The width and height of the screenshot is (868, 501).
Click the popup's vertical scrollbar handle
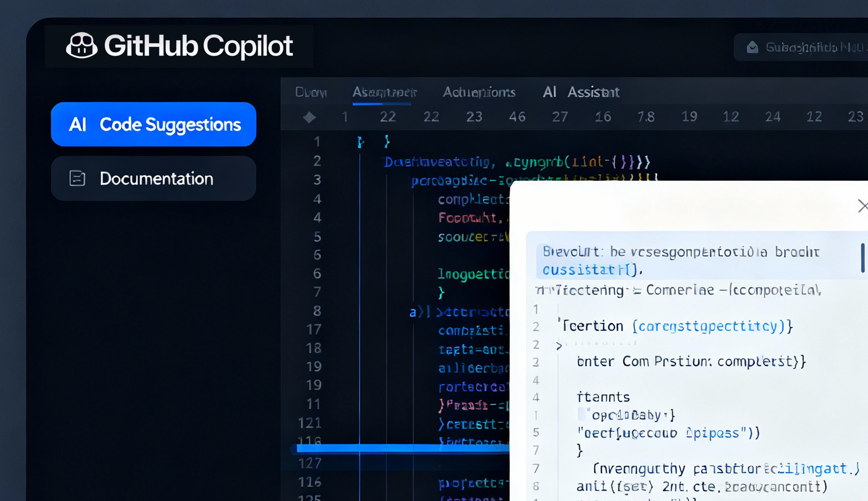click(862, 257)
